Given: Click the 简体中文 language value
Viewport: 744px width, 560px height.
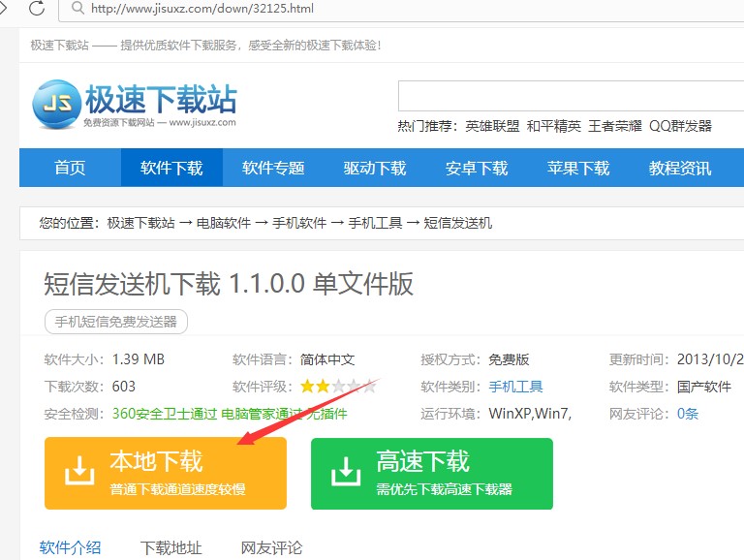Looking at the screenshot, I should click(x=327, y=359).
